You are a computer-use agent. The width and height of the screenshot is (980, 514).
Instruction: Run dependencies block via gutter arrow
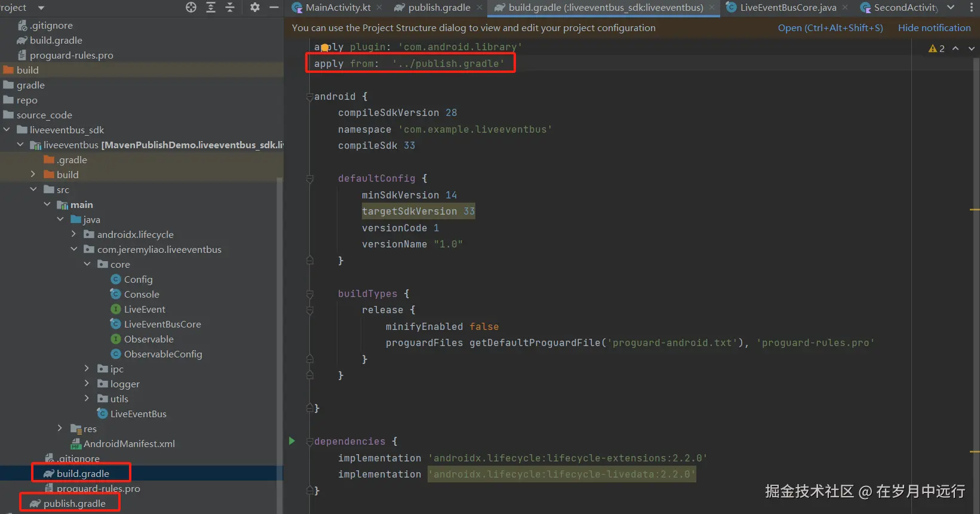292,441
